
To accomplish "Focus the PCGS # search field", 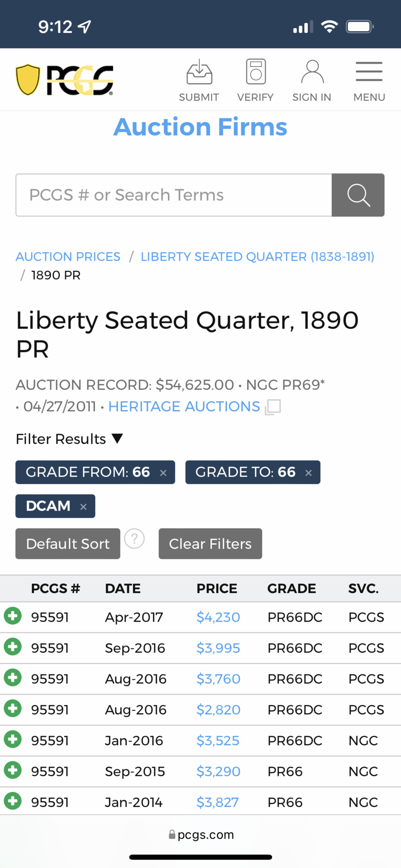I will (x=174, y=195).
